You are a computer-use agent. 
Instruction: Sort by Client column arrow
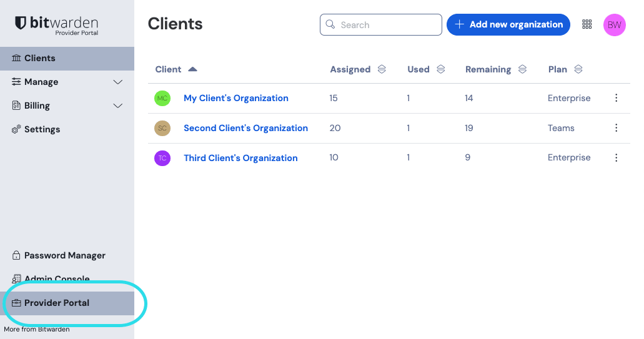pyautogui.click(x=192, y=69)
